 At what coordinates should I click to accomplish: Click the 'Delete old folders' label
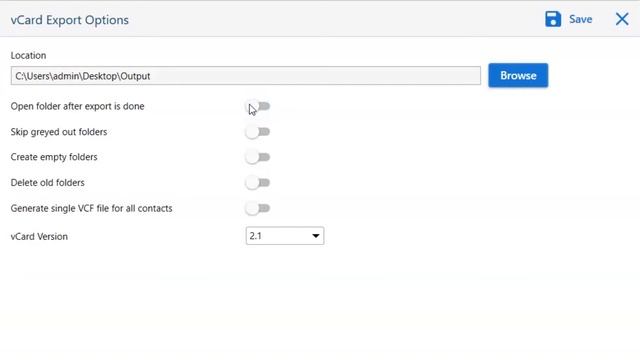click(x=47, y=183)
